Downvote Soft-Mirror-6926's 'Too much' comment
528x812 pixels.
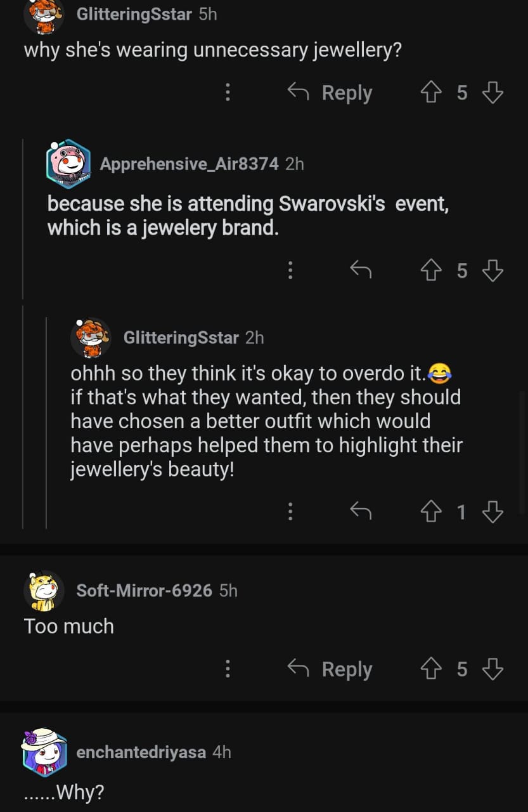tap(493, 669)
